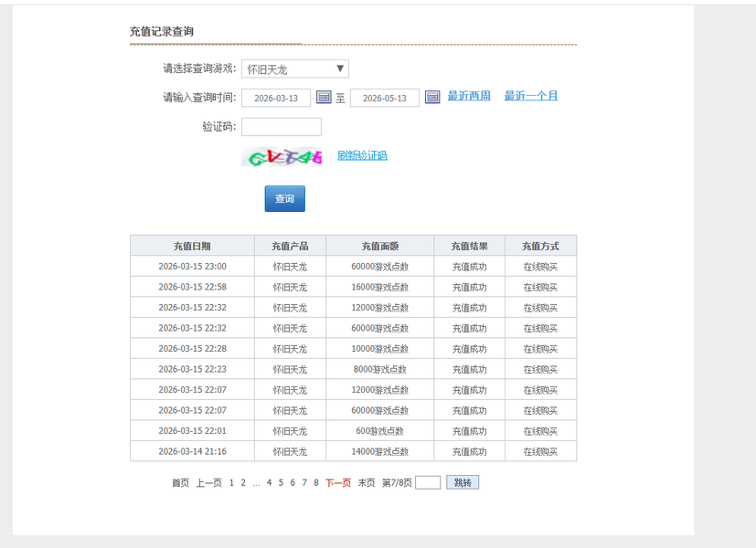Select the date cell 2026-03-14 21:16
The width and height of the screenshot is (756, 548).
click(192, 452)
